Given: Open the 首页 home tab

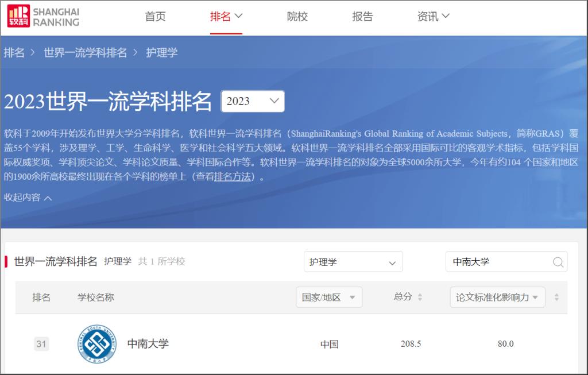Looking at the screenshot, I should (x=155, y=17).
